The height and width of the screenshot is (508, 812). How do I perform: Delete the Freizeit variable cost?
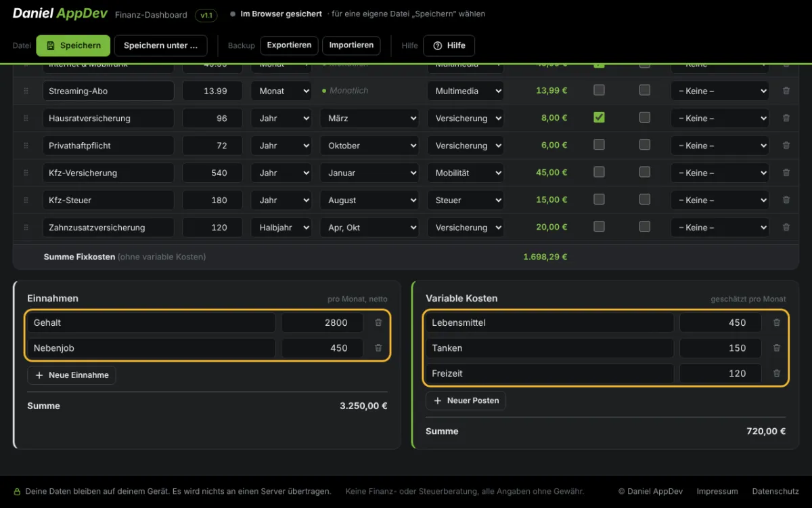(776, 373)
